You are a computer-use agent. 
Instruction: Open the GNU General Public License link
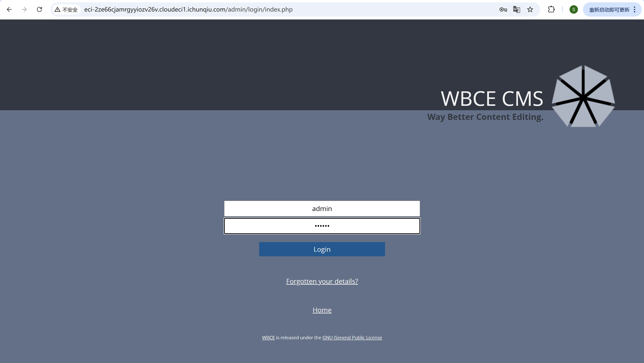coord(352,338)
